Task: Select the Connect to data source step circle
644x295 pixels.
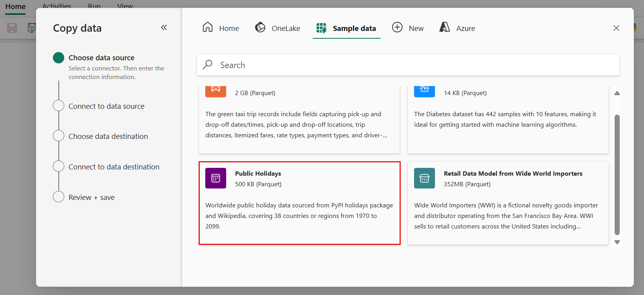Action: tap(58, 106)
